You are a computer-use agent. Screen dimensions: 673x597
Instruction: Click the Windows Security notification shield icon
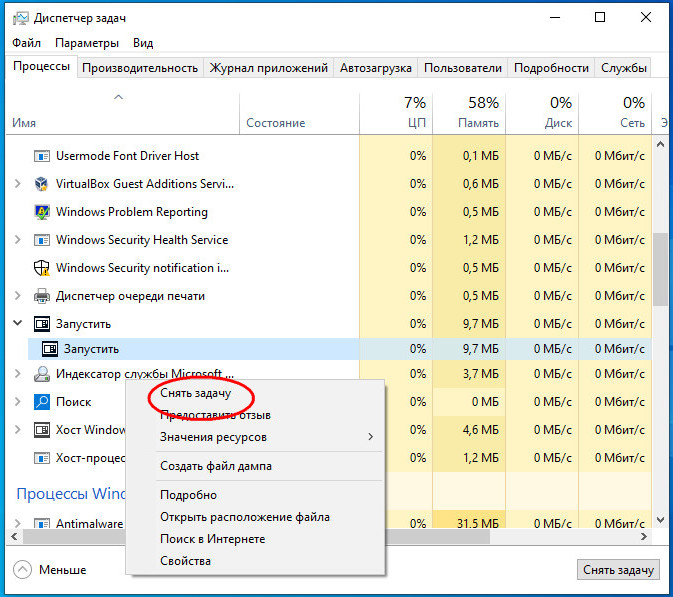click(x=42, y=268)
